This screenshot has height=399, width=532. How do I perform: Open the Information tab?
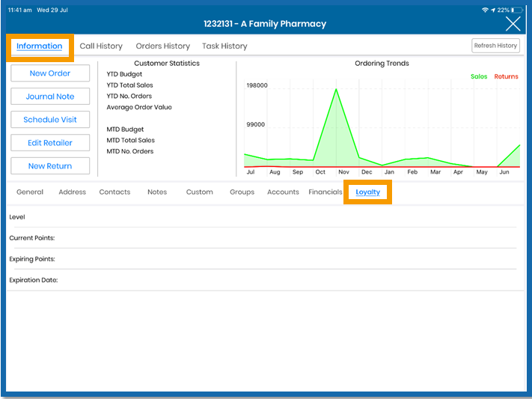pyautogui.click(x=40, y=46)
